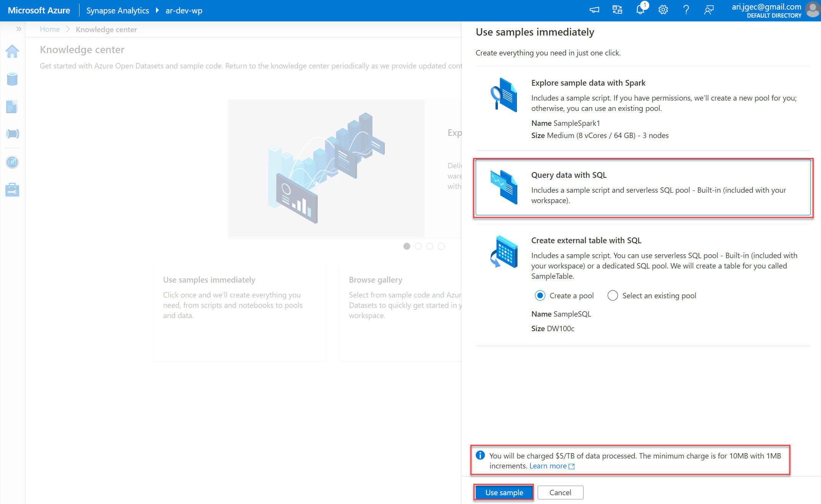Open the Monitor hub gauge icon
Viewport: 821px width, 504px height.
tap(12, 162)
